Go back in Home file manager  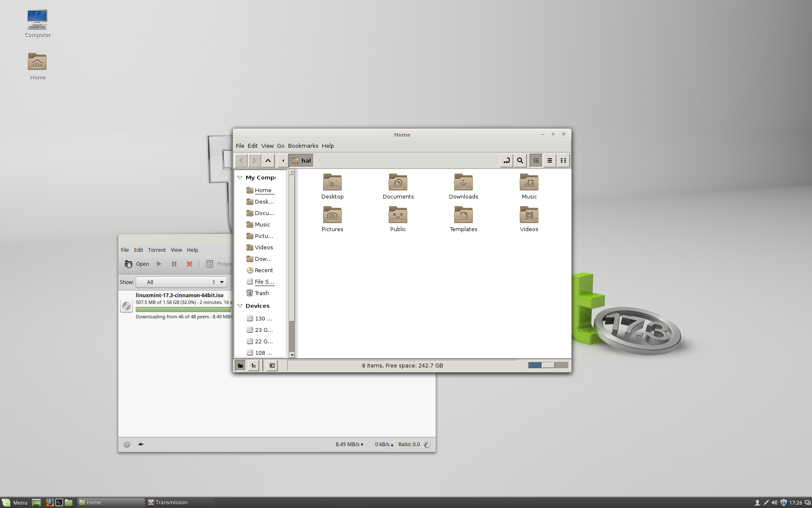(241, 160)
